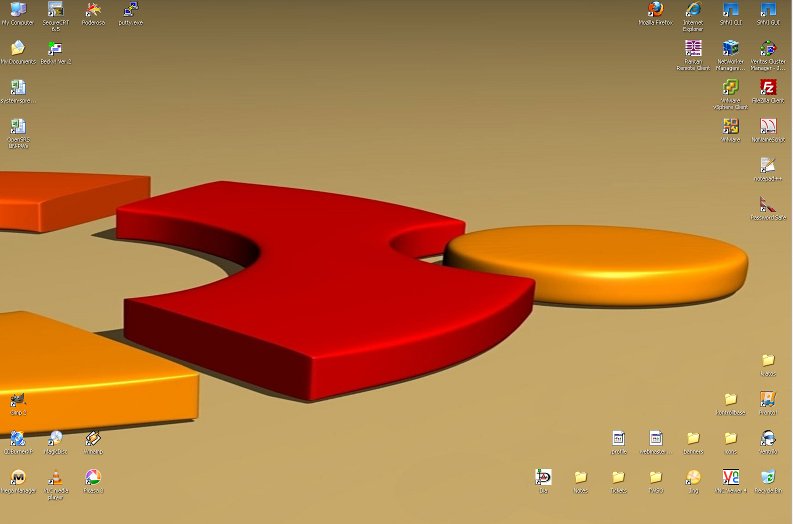
Task: Select the NetWorker Management shortcut
Action: pos(730,49)
